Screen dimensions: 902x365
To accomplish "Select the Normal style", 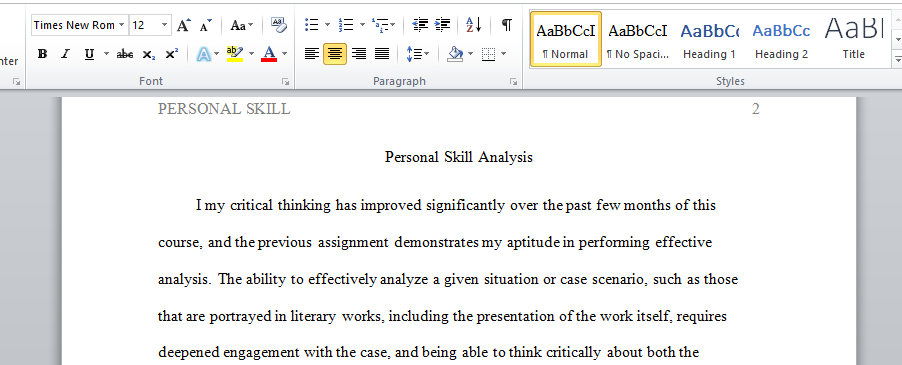I will pos(565,39).
